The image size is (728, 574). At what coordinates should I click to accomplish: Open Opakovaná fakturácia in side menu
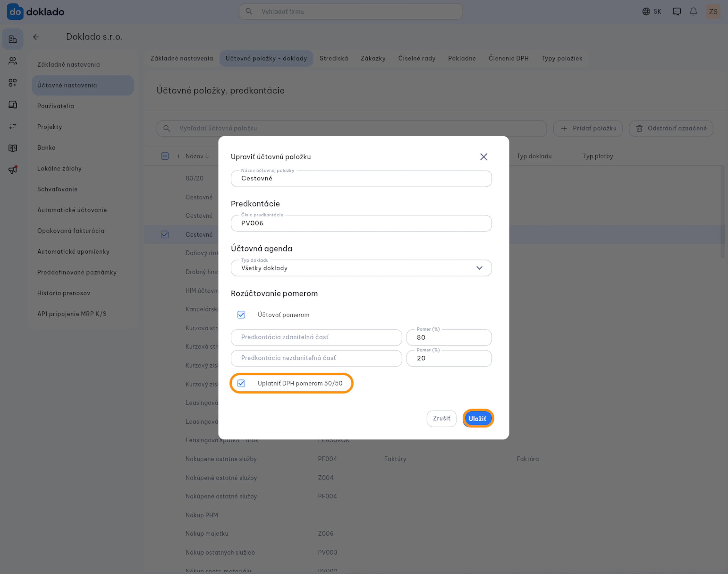coord(83,231)
